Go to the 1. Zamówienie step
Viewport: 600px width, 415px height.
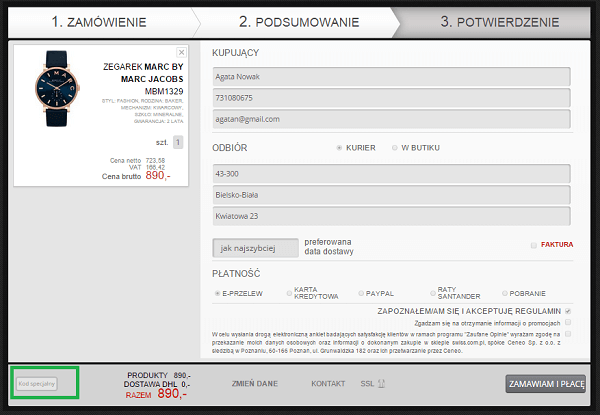[x=98, y=21]
